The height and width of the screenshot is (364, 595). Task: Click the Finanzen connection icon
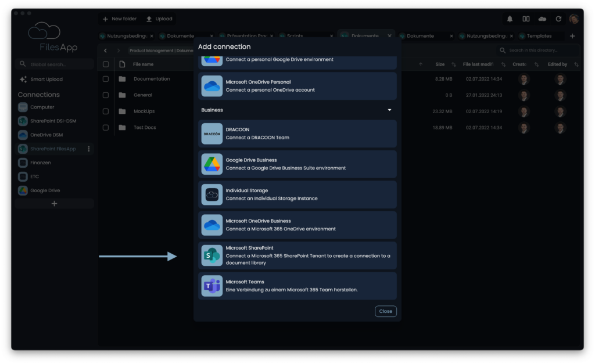point(23,163)
